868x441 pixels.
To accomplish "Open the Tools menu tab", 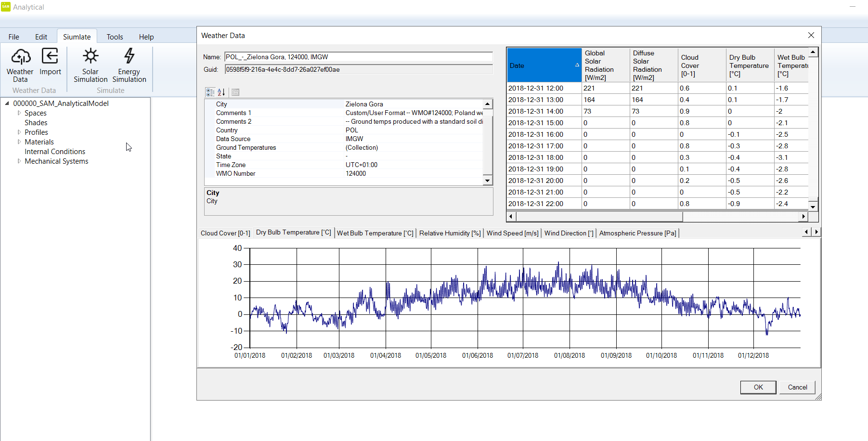I will pos(115,37).
